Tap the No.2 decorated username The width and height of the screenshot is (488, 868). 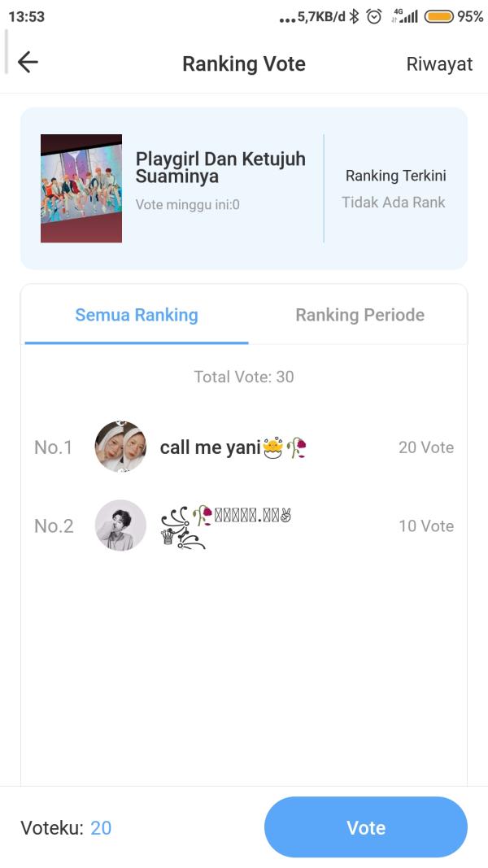tap(226, 526)
